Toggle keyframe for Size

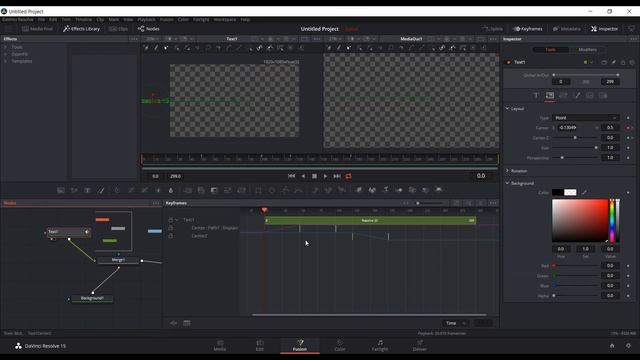click(x=628, y=148)
